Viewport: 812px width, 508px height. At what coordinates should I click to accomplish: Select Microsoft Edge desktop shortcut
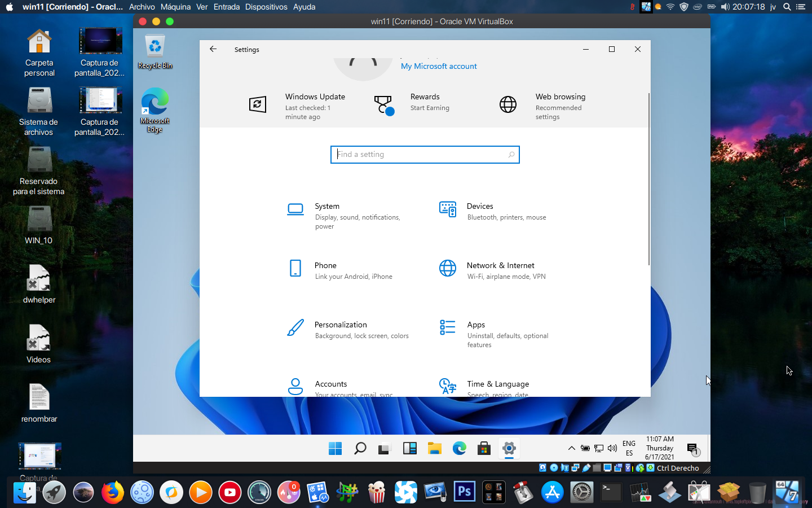tap(155, 110)
